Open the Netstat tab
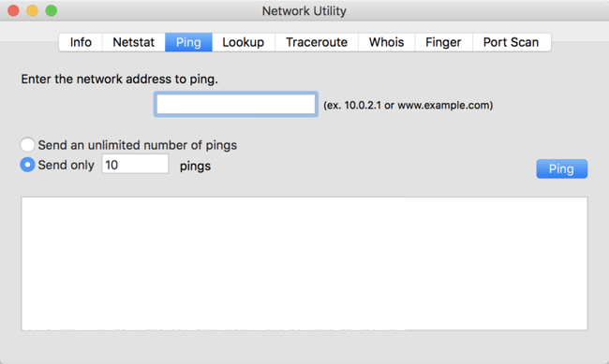Image resolution: width=609 pixels, height=364 pixels. click(x=134, y=42)
